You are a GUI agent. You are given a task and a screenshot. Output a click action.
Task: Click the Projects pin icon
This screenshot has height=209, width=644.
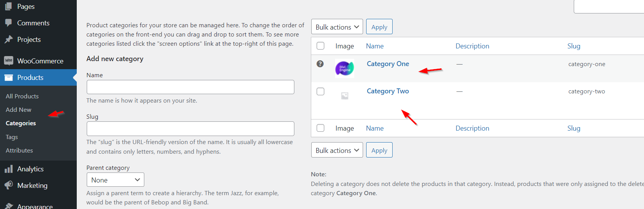(x=8, y=39)
